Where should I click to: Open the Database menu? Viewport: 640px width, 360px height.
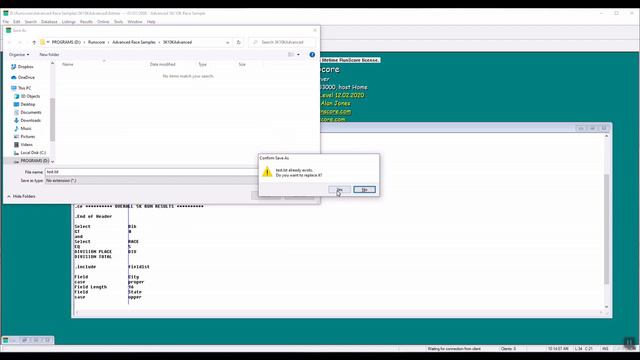[49, 22]
